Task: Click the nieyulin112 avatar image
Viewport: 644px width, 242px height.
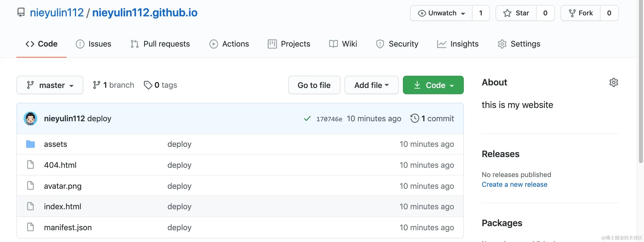Action: (30, 118)
